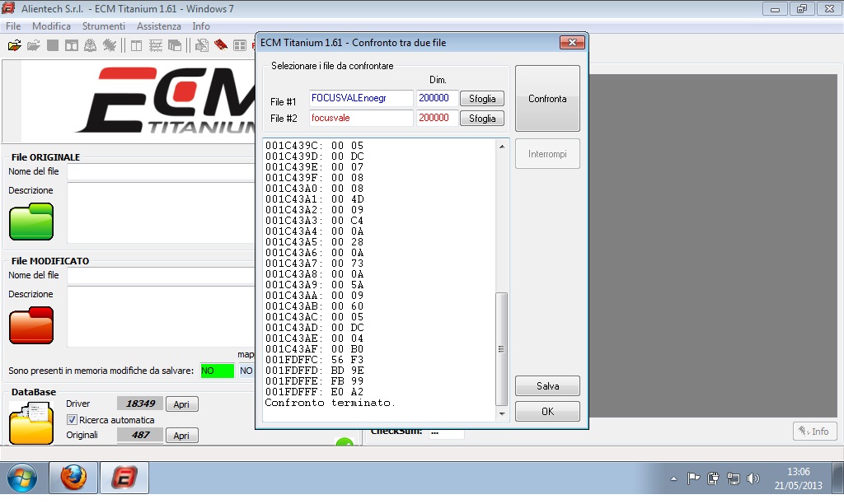Click the chip/bug toolbar icon
Screen dimensions: 844x504
pos(110,46)
